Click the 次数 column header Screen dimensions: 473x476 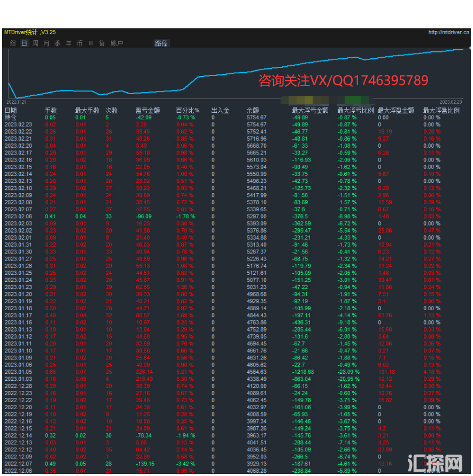[x=111, y=111]
